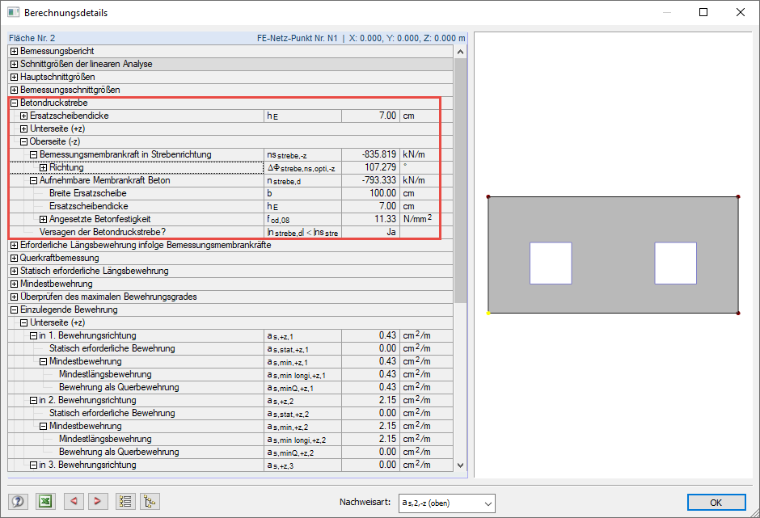760x518 pixels.
Task: Expand the top-level Mindestbewehrung section
Action: click(14, 284)
